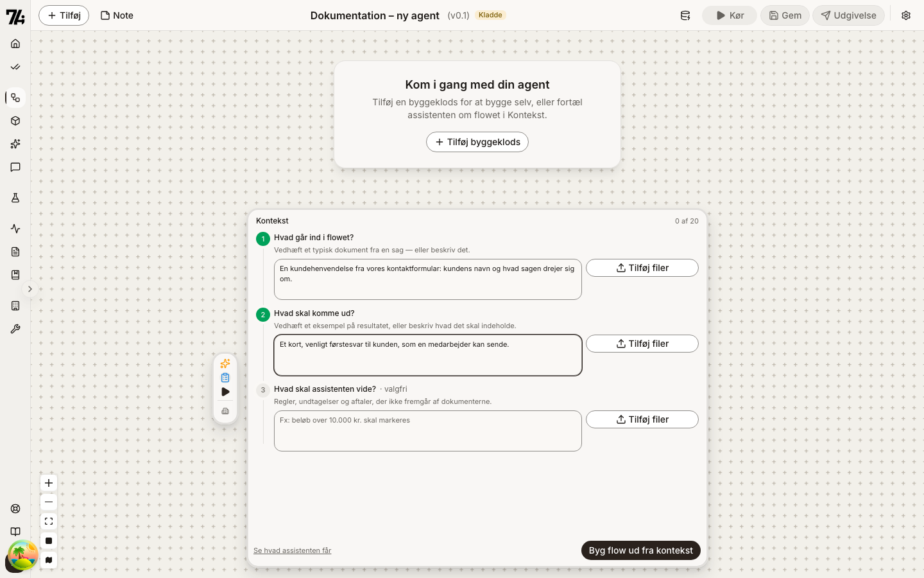The image size is (924, 578).
Task: Click the palm tree avatar
Action: [x=22, y=556]
